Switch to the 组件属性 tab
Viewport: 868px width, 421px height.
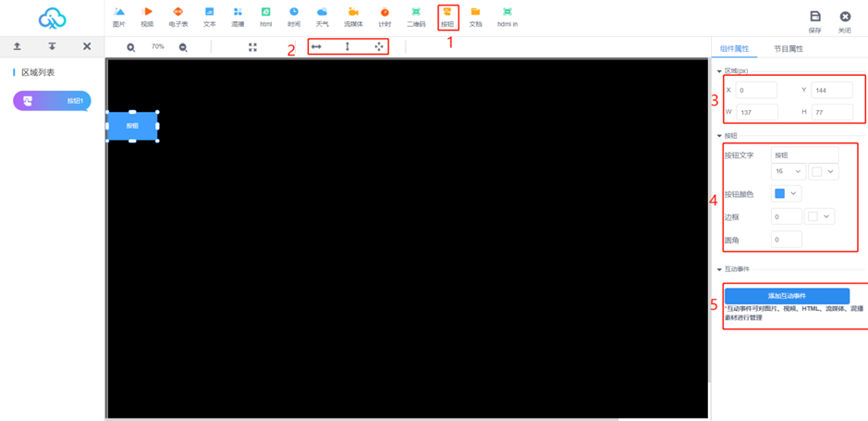[x=734, y=48]
